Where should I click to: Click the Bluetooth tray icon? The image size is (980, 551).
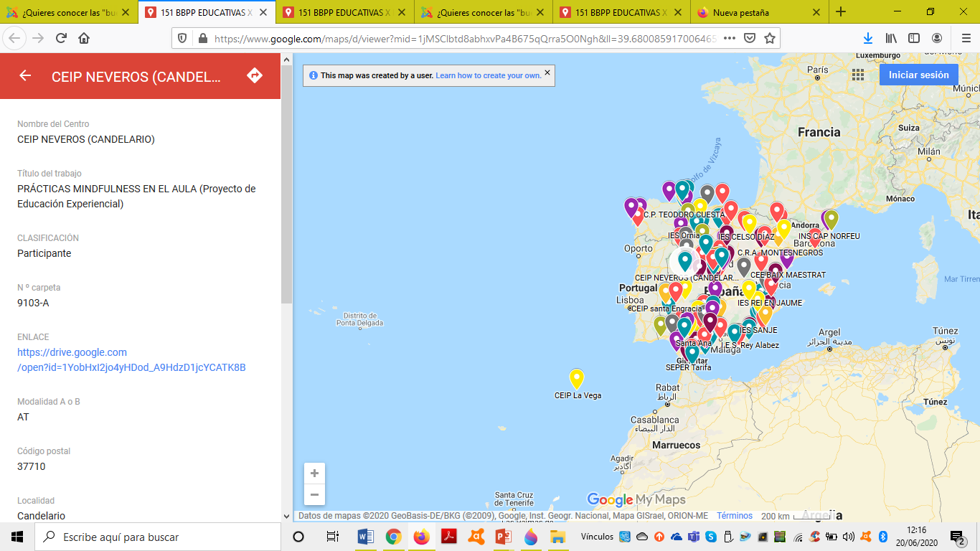point(883,537)
